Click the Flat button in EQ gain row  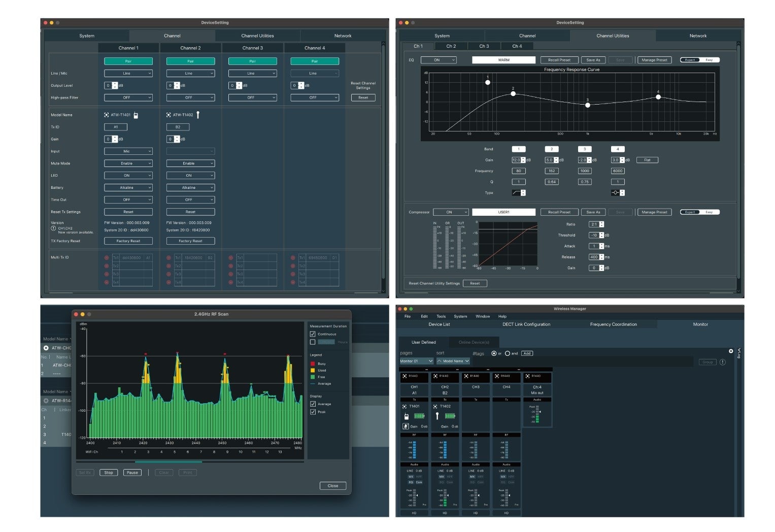pos(647,160)
